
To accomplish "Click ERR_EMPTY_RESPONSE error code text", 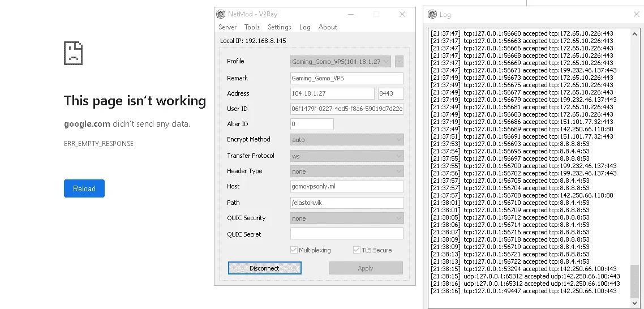I will [98, 143].
